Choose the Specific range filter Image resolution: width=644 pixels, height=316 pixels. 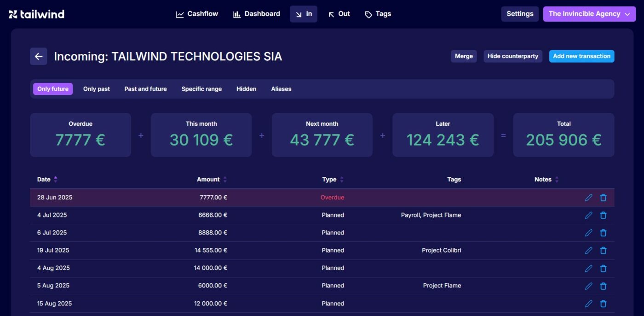[201, 89]
